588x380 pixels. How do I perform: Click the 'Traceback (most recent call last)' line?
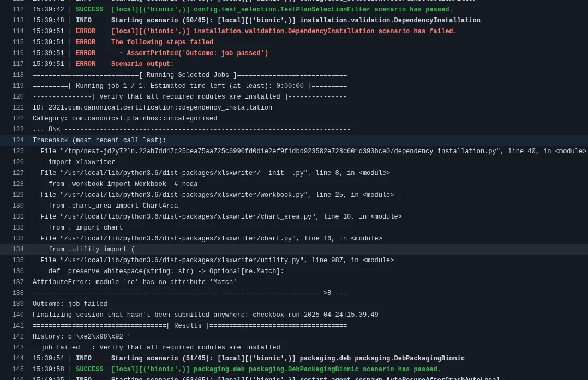pos(99,141)
